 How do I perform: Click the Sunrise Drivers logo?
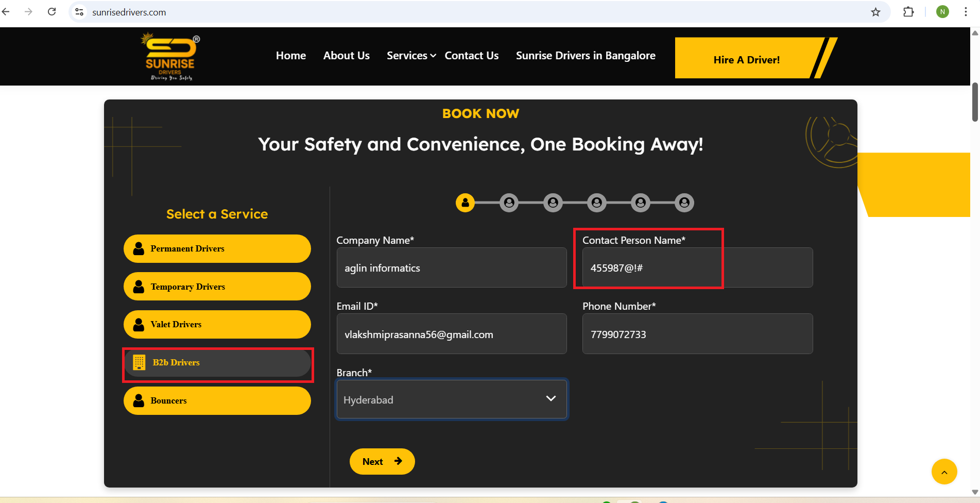[170, 57]
